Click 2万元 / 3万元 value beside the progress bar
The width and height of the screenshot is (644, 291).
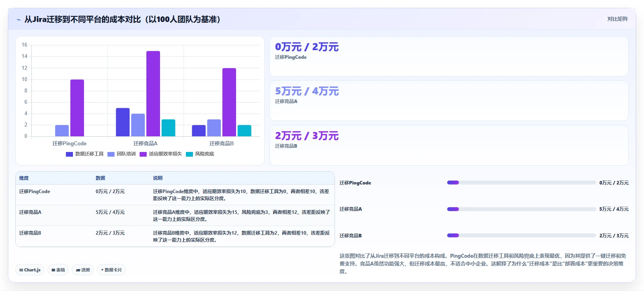point(614,236)
